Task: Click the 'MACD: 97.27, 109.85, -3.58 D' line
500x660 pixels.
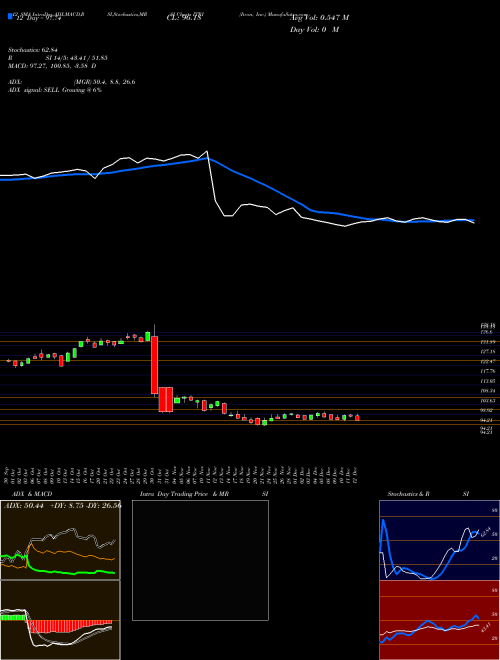Action: click(x=52, y=66)
